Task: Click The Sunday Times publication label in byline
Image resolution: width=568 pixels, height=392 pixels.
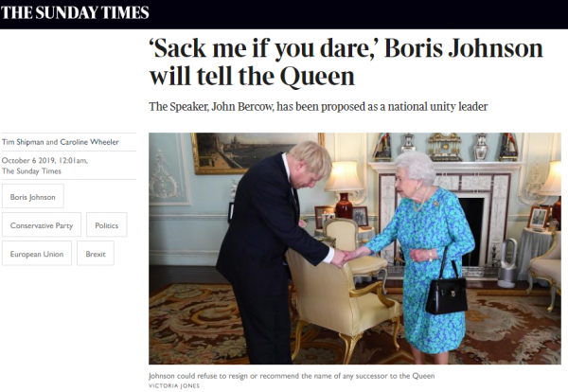Action: [x=31, y=171]
